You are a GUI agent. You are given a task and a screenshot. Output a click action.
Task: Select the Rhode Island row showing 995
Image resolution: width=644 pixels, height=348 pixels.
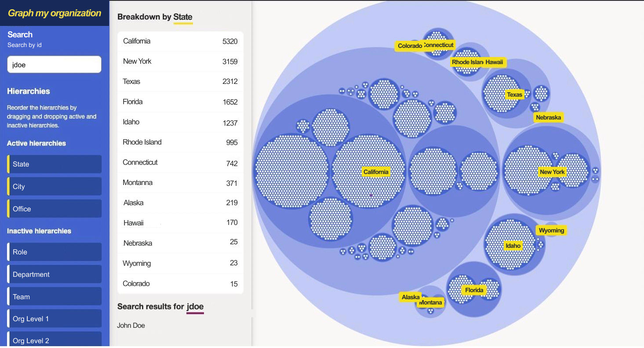pyautogui.click(x=180, y=142)
